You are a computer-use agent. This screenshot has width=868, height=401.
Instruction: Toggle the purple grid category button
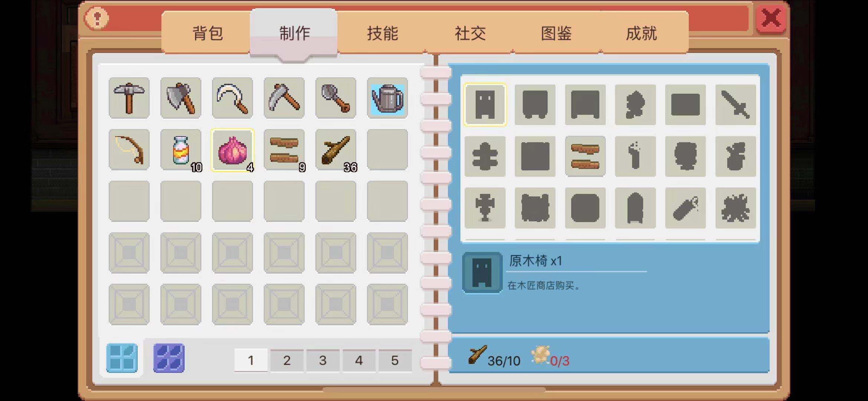point(169,358)
